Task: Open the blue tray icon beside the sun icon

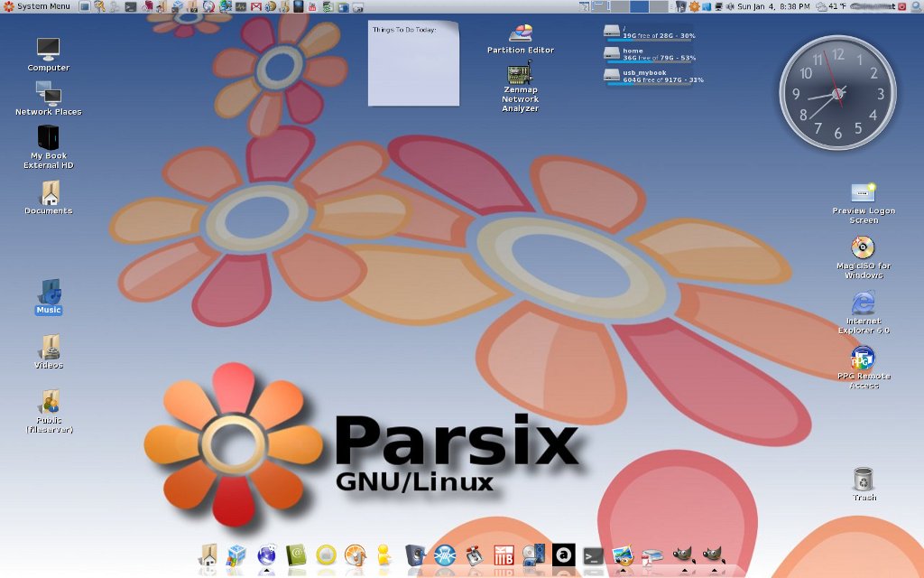Action: point(707,6)
